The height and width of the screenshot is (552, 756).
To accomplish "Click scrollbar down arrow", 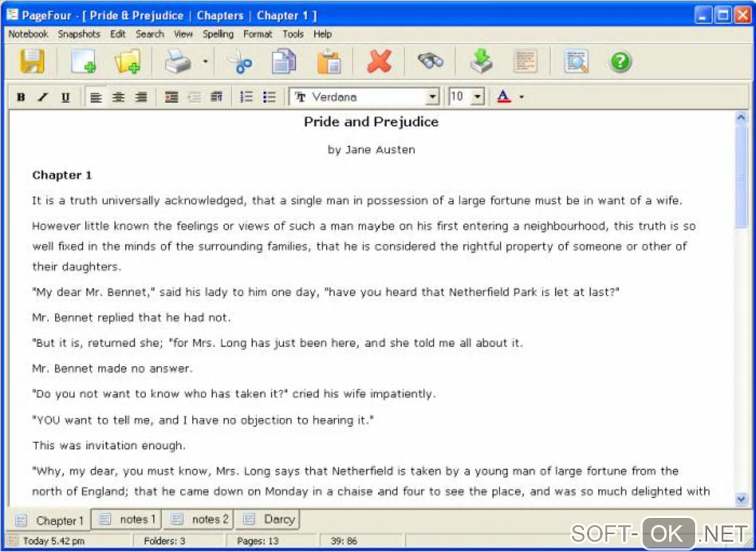I will 741,499.
